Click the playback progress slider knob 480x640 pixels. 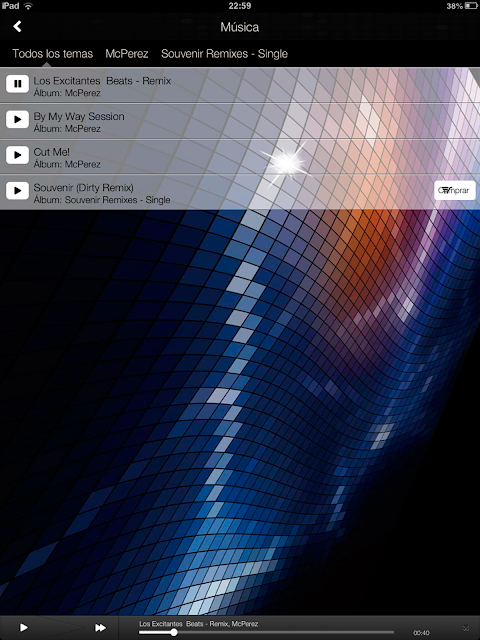(174, 633)
